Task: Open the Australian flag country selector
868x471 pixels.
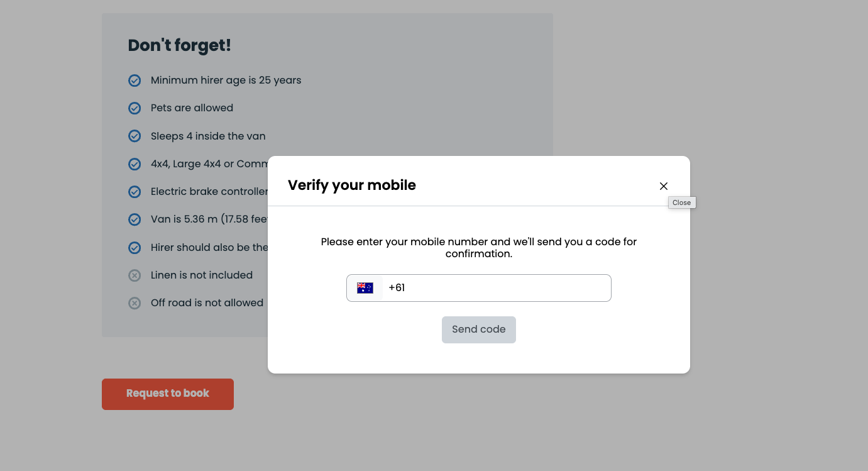Action: [x=365, y=288]
